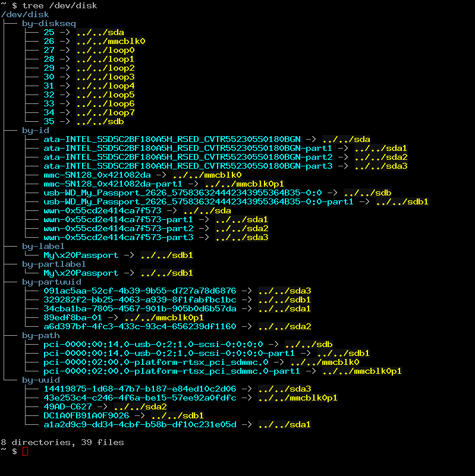Click entry 30 under by-diskseq

pos(49,77)
